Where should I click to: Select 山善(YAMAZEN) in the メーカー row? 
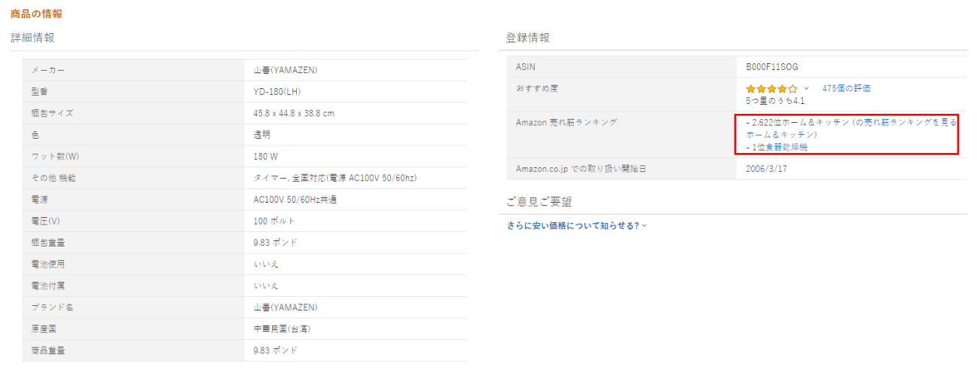point(285,70)
